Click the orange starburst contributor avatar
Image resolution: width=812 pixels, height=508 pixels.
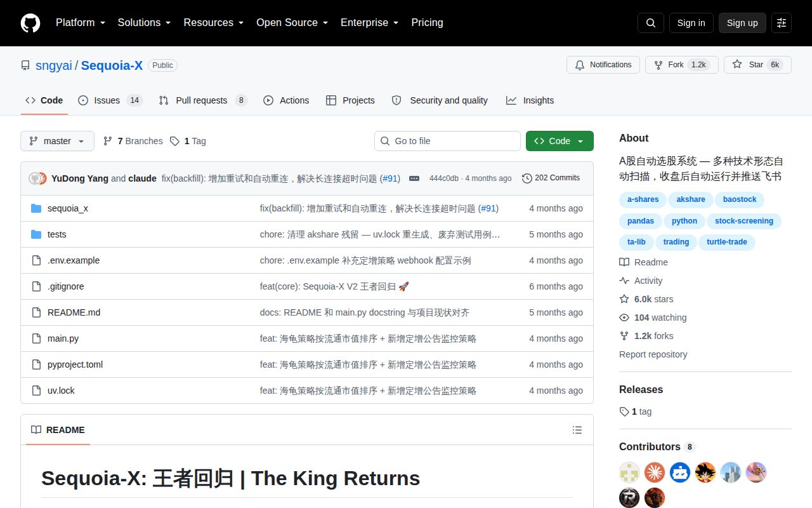coord(655,472)
